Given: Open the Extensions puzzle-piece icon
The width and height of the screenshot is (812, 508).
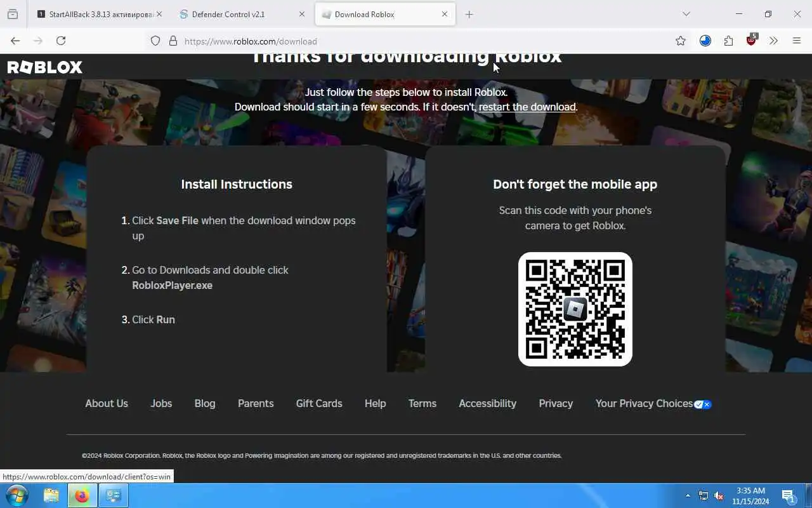Looking at the screenshot, I should (728, 41).
